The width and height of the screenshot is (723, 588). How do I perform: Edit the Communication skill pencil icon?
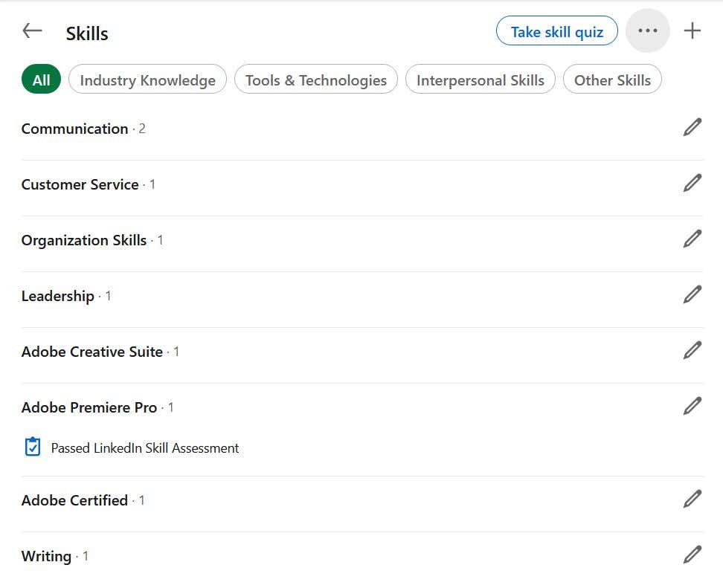pos(693,128)
